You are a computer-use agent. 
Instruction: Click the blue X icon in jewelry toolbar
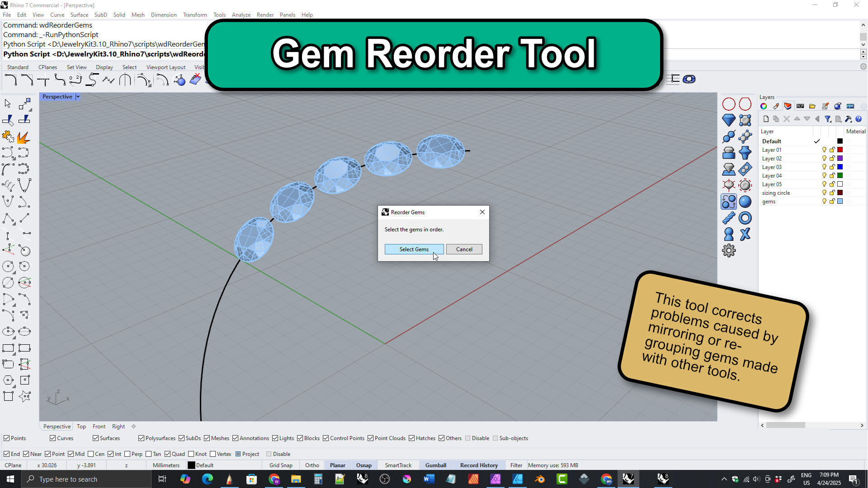point(745,234)
